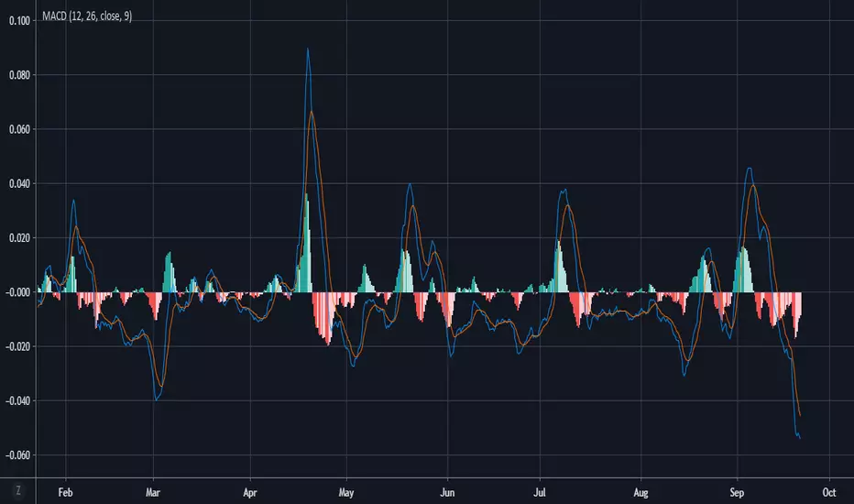Click the 0.100 price axis label
The image size is (854, 504).
[x=19, y=21]
